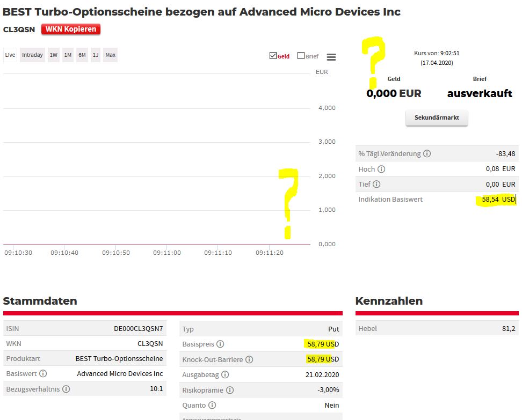Click the Hebel value 81,2
This screenshot has height=420, width=522.
pos(509,329)
